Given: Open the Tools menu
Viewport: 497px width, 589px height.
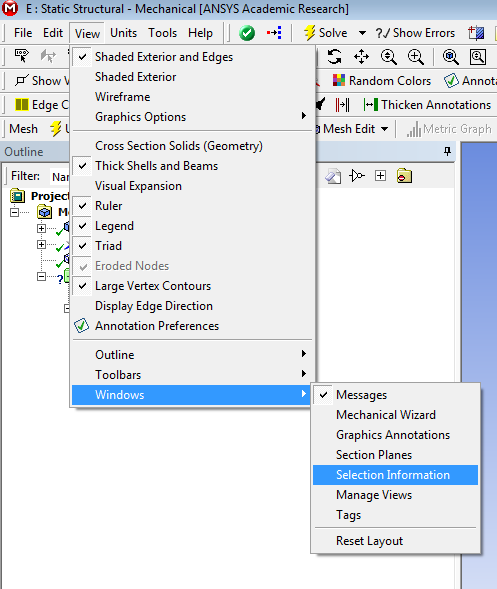Looking at the screenshot, I should tap(162, 33).
